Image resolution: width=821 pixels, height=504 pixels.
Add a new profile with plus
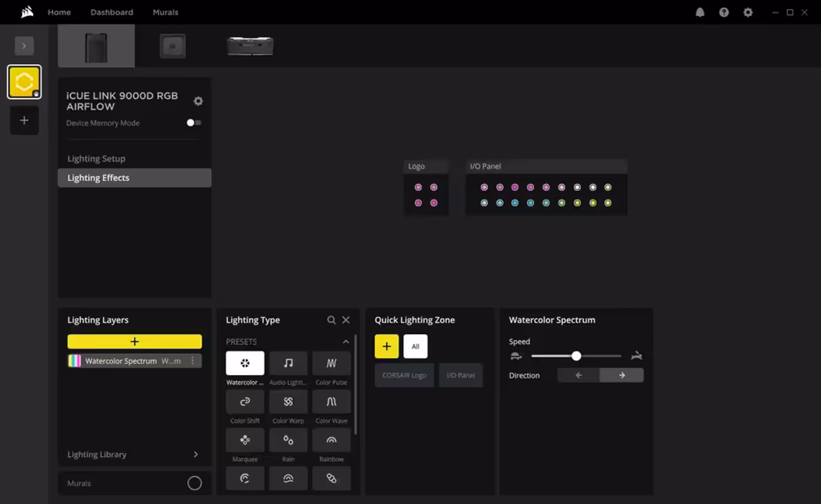[x=25, y=120]
